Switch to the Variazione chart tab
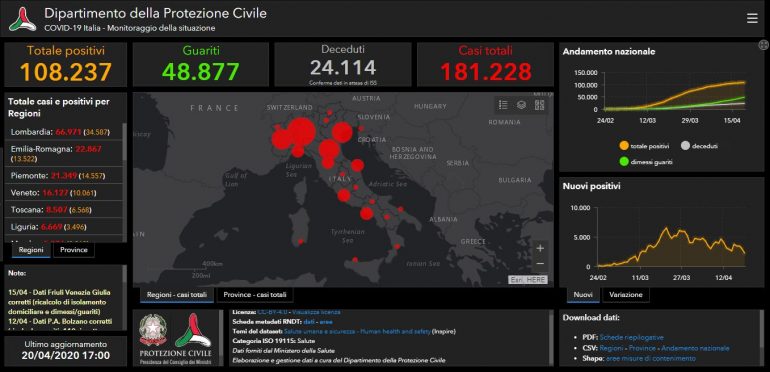 pyautogui.click(x=626, y=295)
